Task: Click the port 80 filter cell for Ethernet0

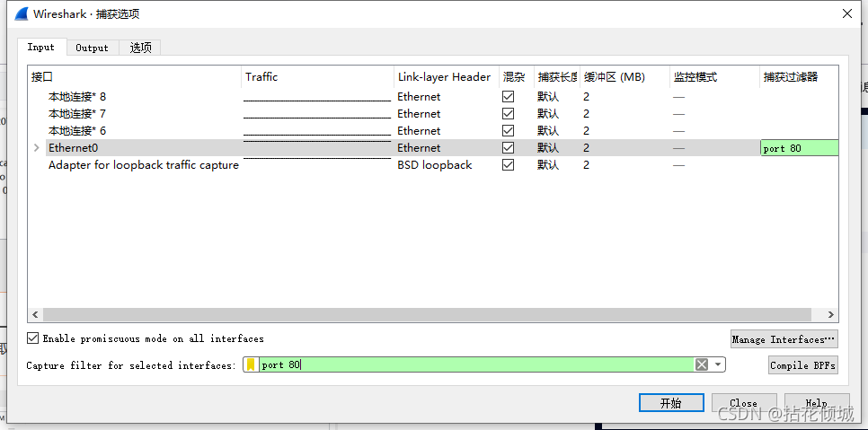Action: [x=800, y=148]
